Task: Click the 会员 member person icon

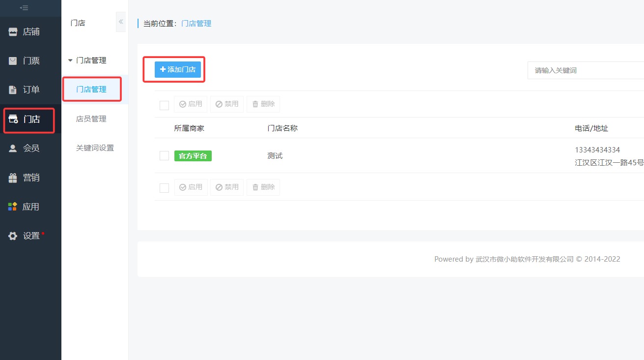Action: click(x=13, y=148)
